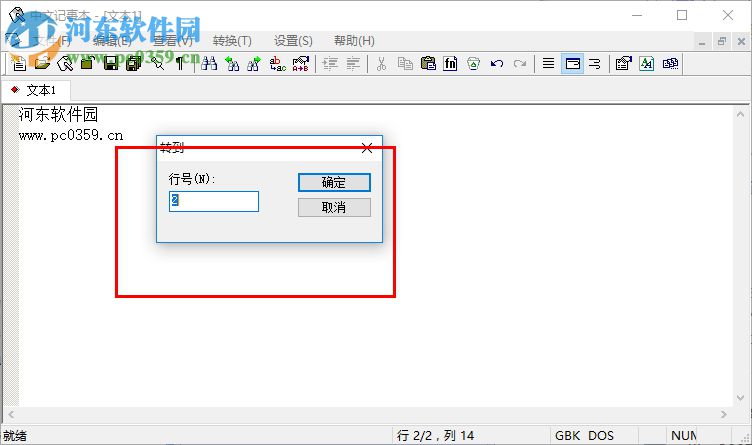Open the 设置(S) menu
Viewport: 752px width, 445px height.
[293, 41]
